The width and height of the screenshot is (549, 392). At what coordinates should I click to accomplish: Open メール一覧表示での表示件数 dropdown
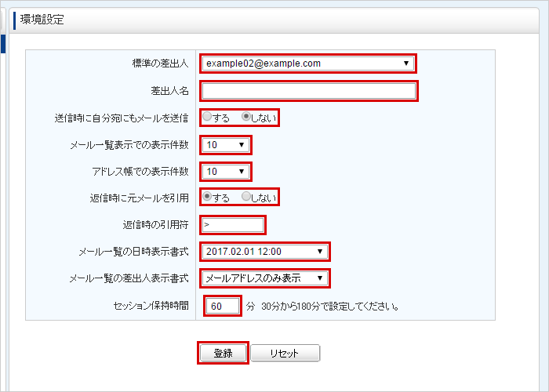[226, 145]
